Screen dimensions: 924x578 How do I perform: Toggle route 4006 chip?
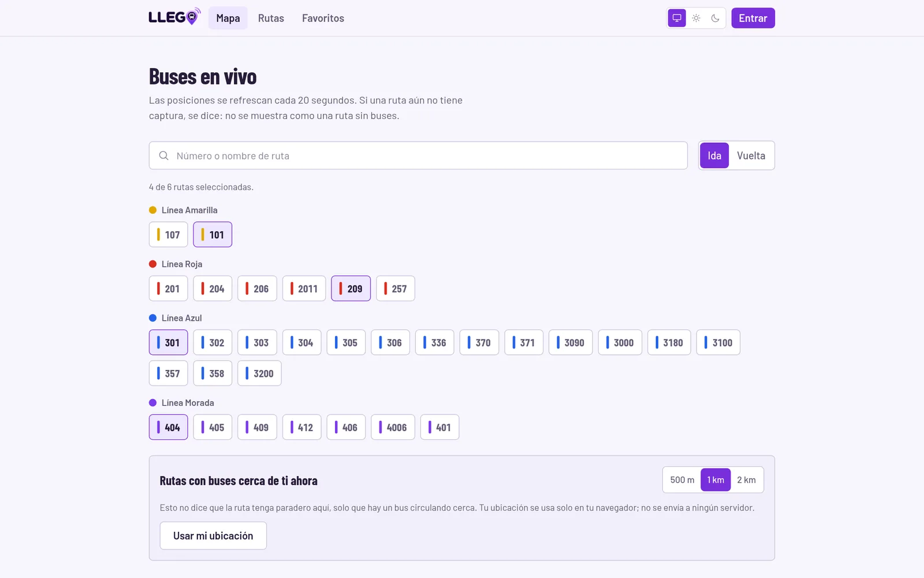click(x=393, y=427)
